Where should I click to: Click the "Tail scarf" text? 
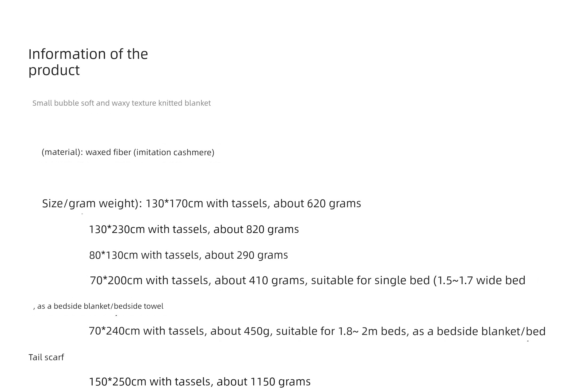[x=46, y=358]
